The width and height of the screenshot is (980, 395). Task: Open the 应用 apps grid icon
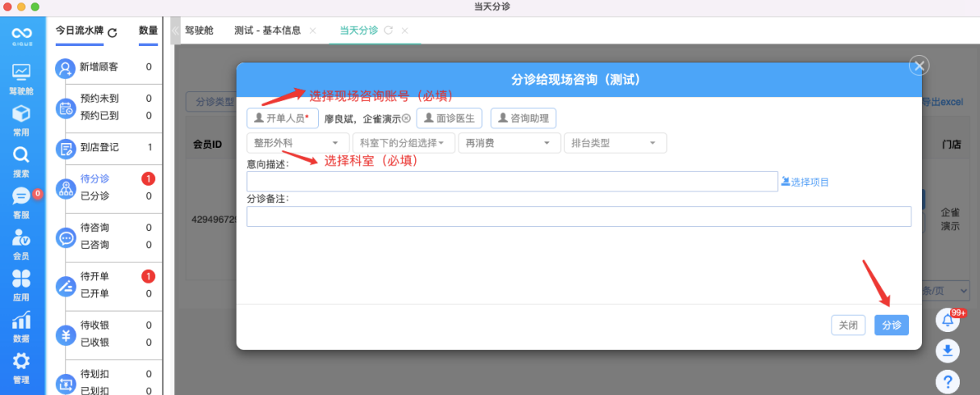[x=21, y=279]
